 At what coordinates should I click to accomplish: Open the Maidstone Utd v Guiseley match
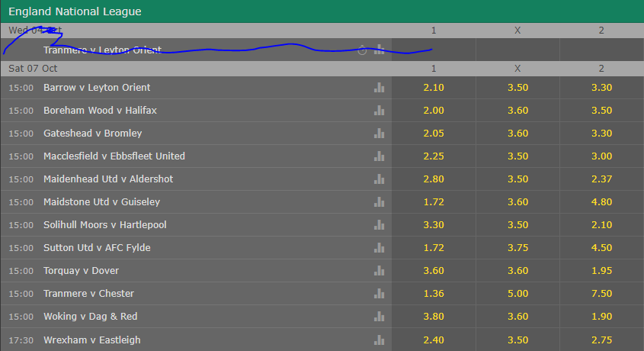click(102, 201)
